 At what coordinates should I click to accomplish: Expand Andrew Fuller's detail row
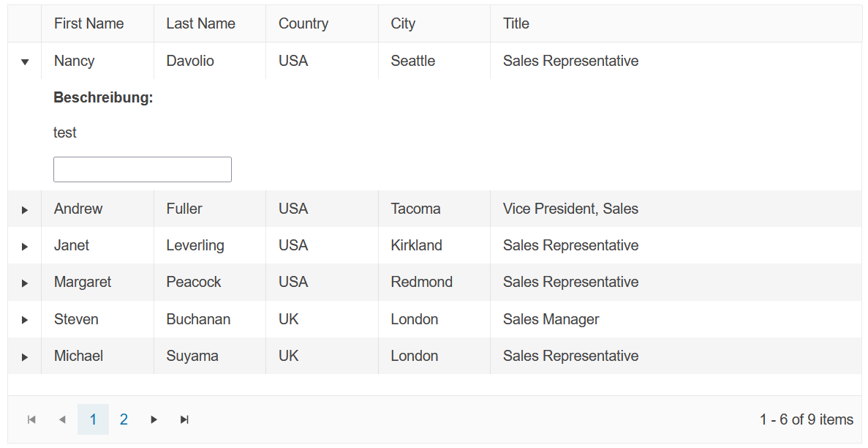pos(25,209)
